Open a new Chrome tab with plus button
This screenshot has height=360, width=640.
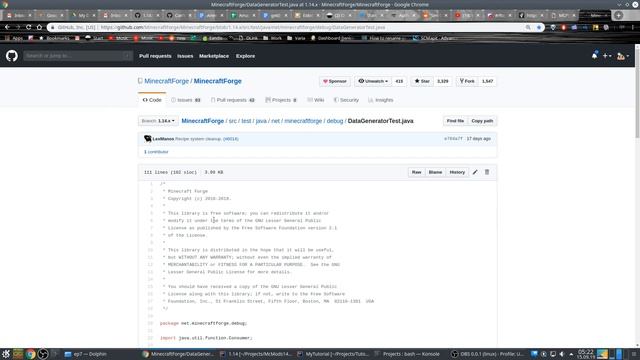point(618,15)
